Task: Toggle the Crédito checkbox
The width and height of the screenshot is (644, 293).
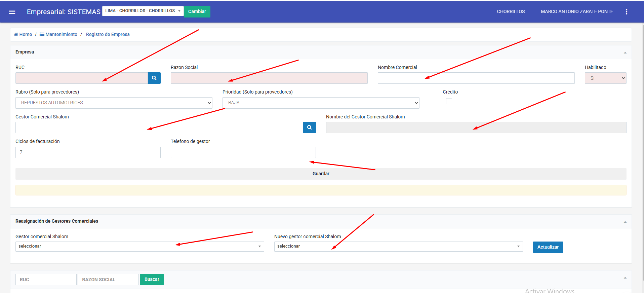Action: (449, 101)
